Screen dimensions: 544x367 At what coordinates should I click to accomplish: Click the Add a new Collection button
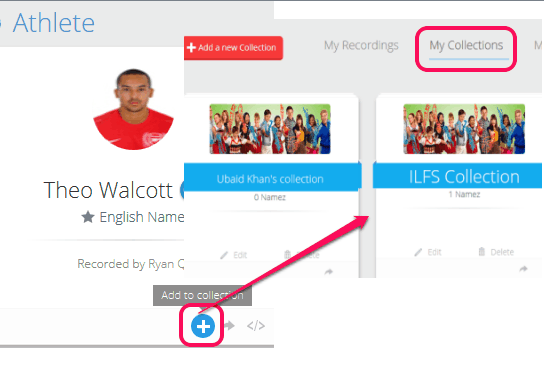coord(233,48)
